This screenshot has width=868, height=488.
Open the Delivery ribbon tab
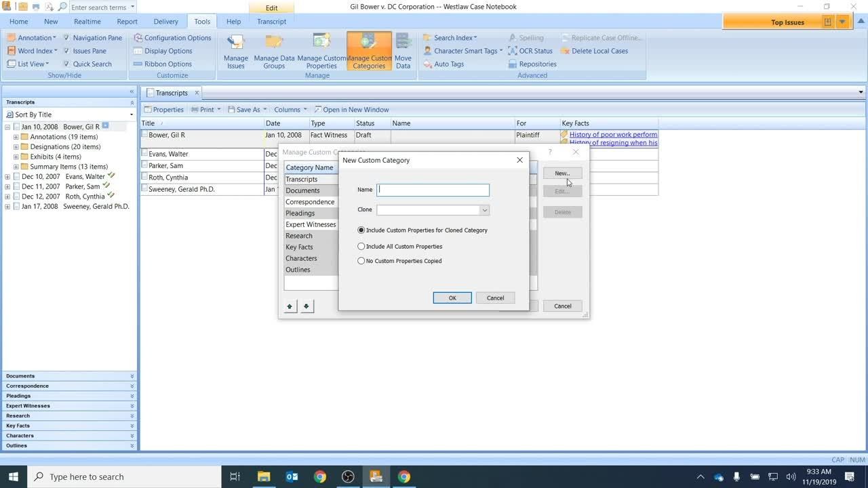[x=165, y=22]
